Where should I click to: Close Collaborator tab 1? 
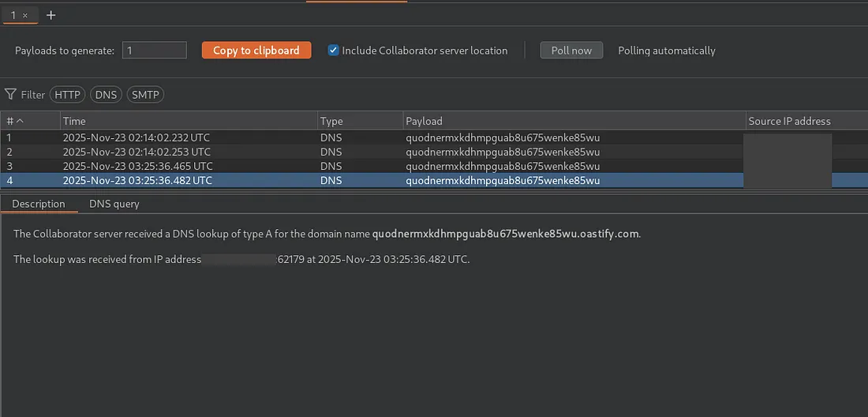pos(25,16)
